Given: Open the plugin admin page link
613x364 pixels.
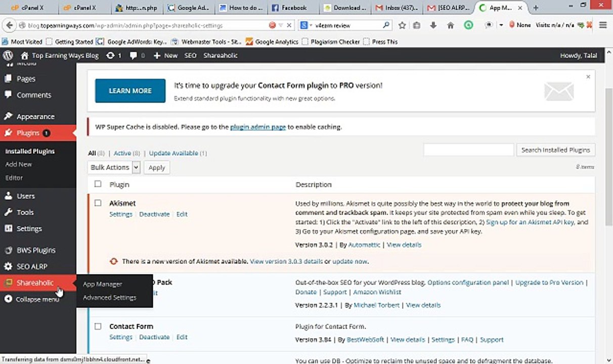Looking at the screenshot, I should pos(258,127).
